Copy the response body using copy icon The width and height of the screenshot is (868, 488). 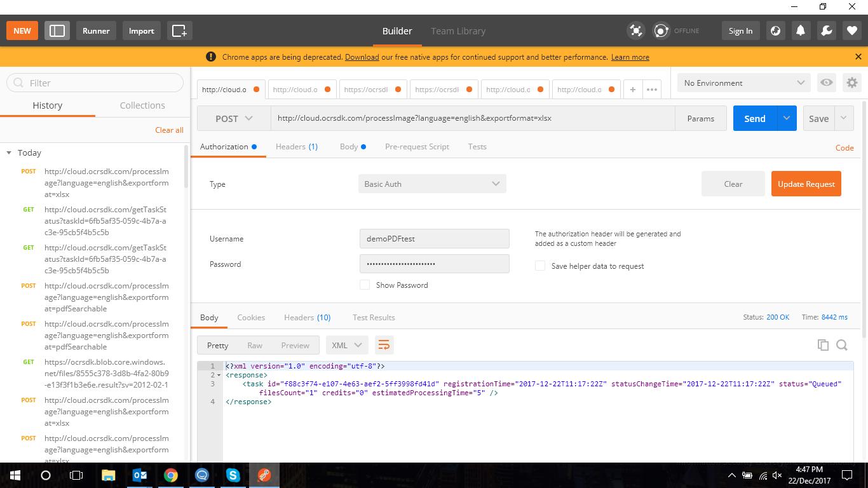coord(823,344)
